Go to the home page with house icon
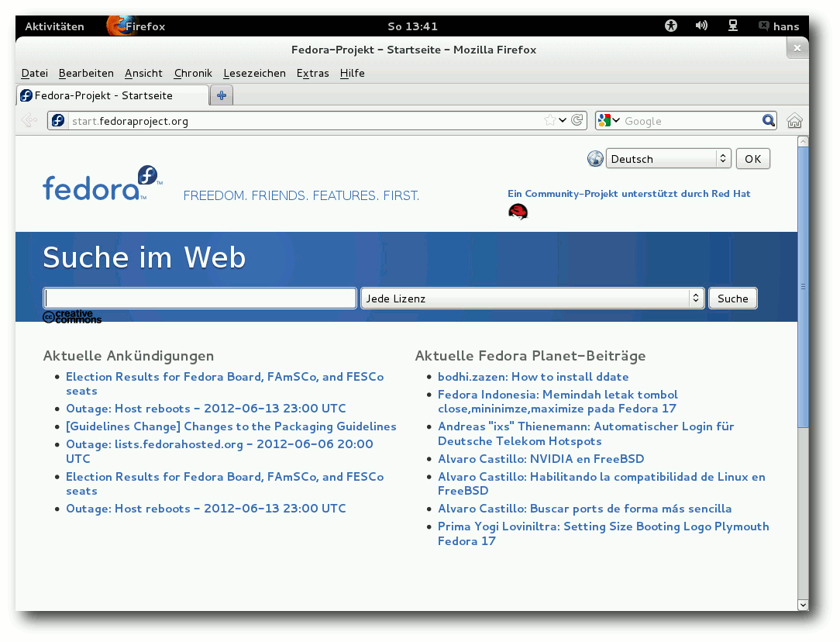 point(794,121)
